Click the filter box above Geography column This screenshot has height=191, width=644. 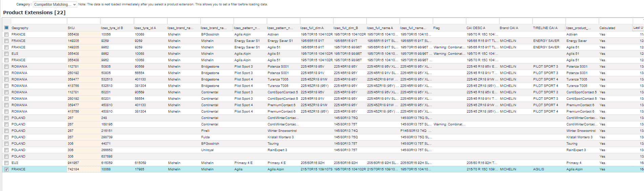pos(39,21)
